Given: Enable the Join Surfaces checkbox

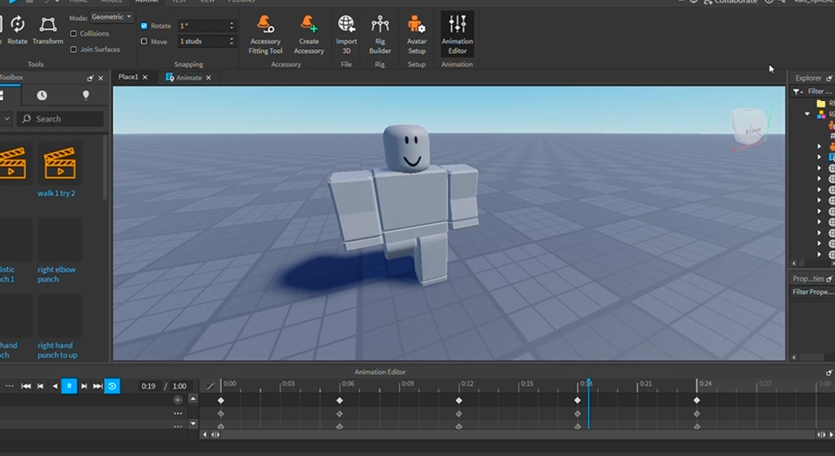Looking at the screenshot, I should coord(73,50).
